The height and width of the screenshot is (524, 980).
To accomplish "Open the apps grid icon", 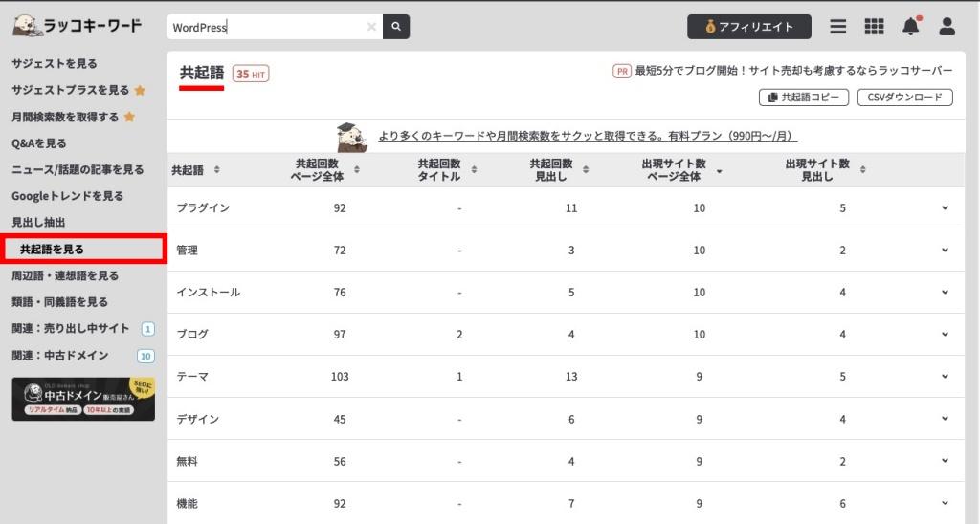I will pyautogui.click(x=874, y=27).
